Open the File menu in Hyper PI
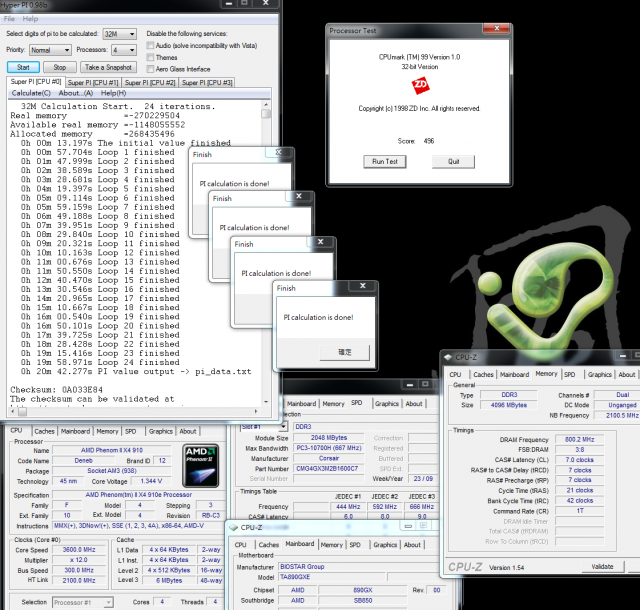The width and height of the screenshot is (640, 610). (x=9, y=19)
